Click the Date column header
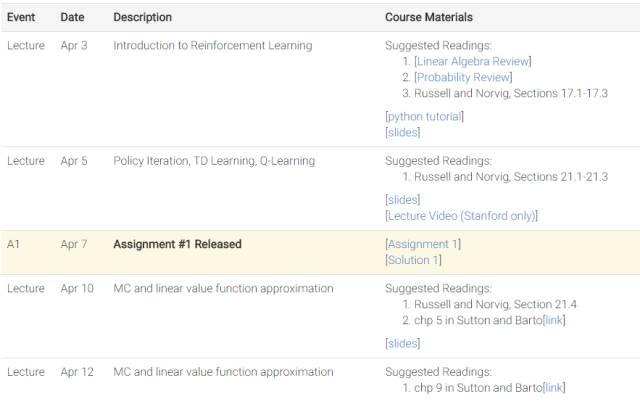The height and width of the screenshot is (404, 640). (72, 17)
